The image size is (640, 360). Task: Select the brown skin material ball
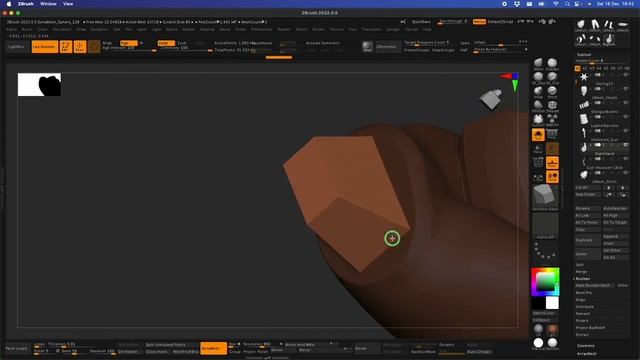[x=552, y=329]
